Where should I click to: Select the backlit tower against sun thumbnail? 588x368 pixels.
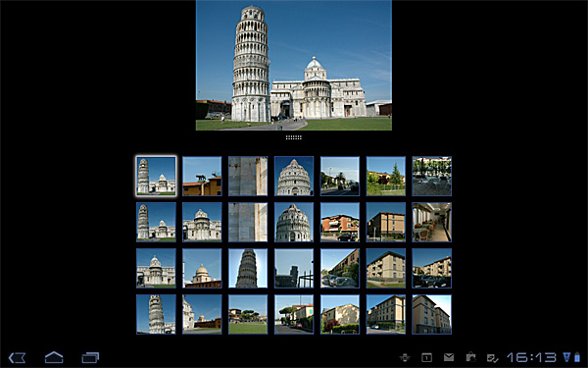pyautogui.click(x=248, y=268)
